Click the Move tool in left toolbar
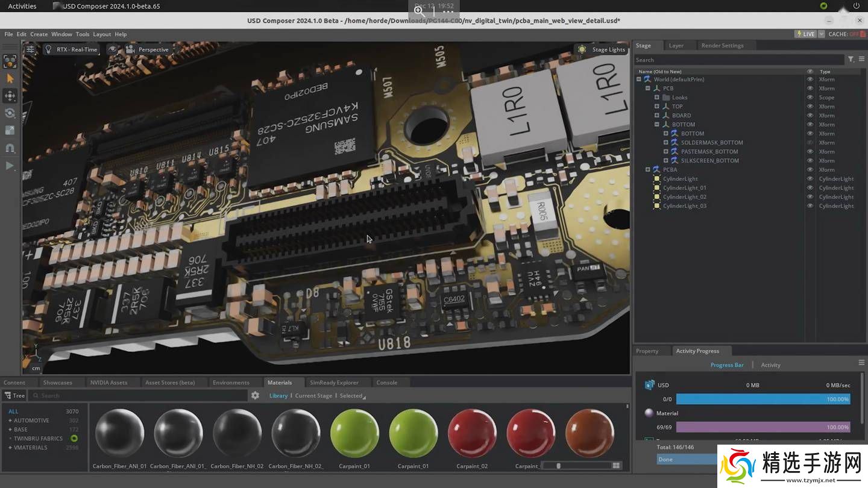The height and width of the screenshot is (488, 868). 10,96
